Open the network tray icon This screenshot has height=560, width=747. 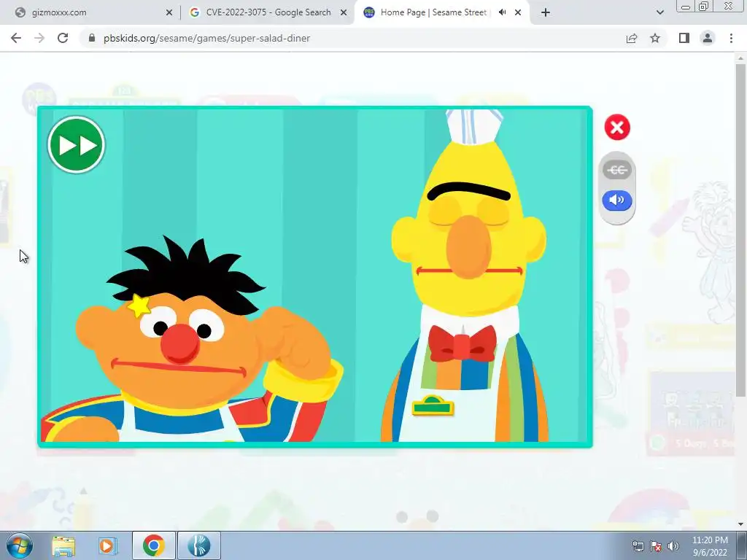pyautogui.click(x=638, y=546)
